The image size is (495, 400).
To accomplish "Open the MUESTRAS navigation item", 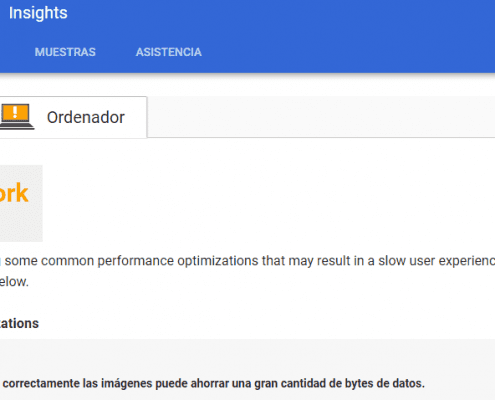I will pos(65,52).
